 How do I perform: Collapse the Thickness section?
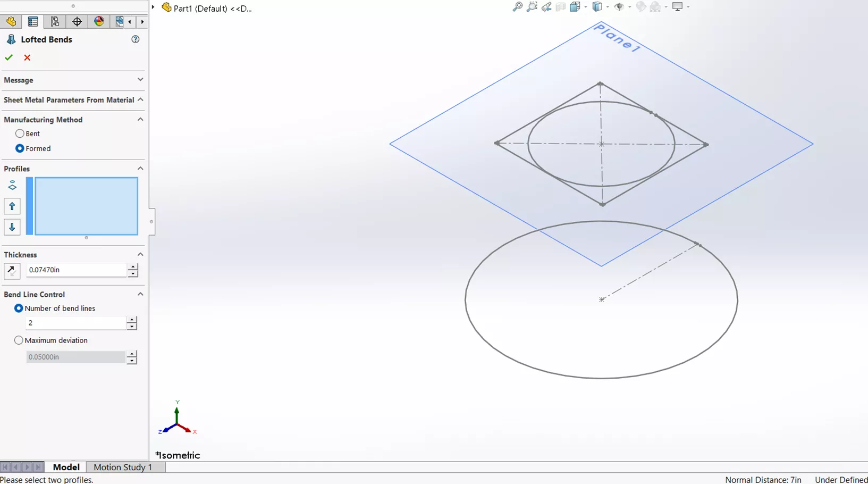click(140, 254)
